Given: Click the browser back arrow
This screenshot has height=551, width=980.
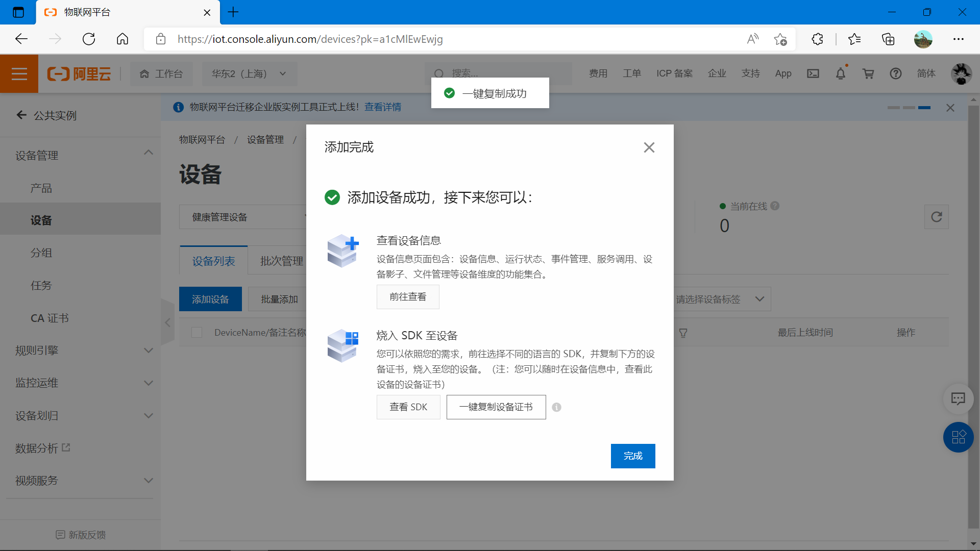Looking at the screenshot, I should coord(21,39).
